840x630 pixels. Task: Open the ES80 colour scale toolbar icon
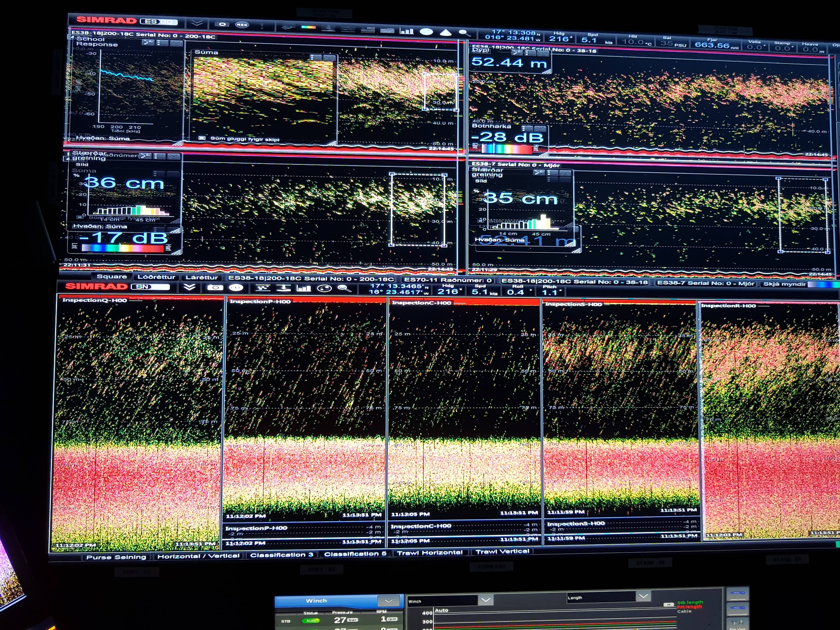point(308,27)
